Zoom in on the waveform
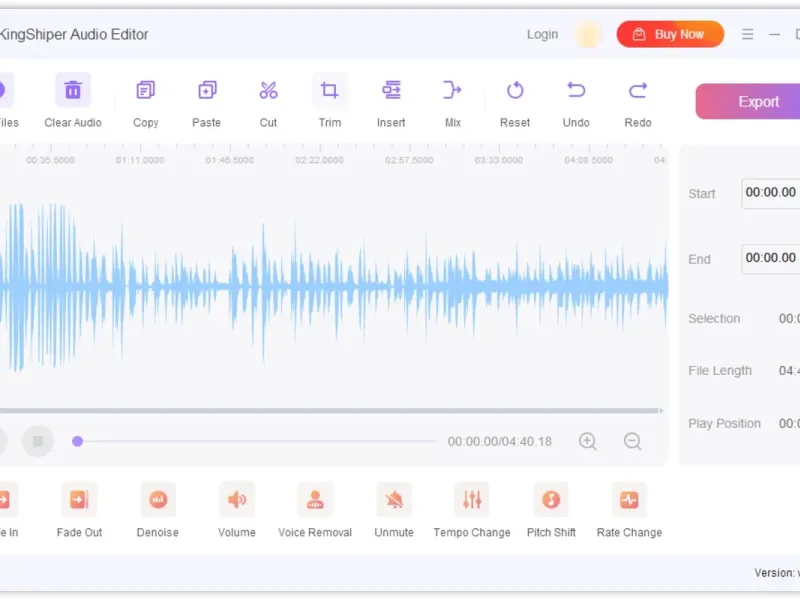The width and height of the screenshot is (800, 600). 588,441
